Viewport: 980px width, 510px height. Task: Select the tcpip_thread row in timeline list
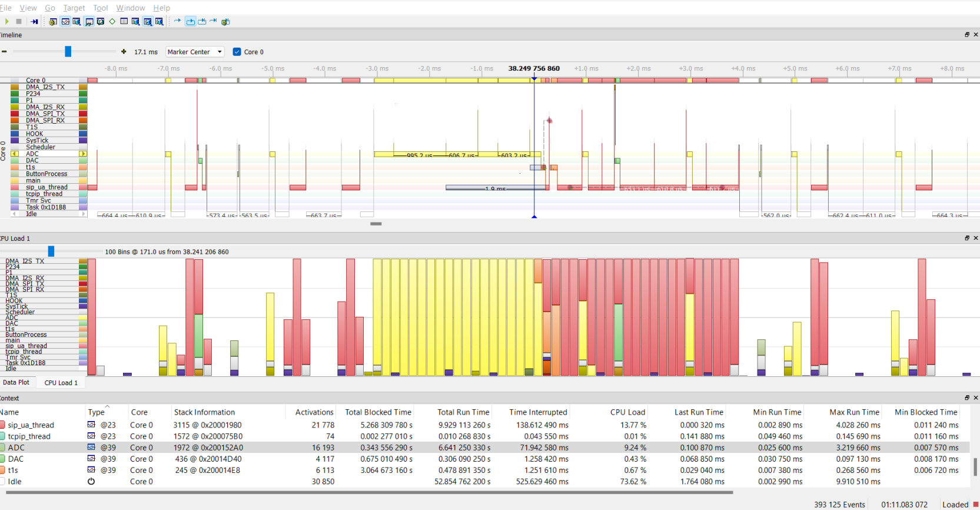[x=49, y=194]
